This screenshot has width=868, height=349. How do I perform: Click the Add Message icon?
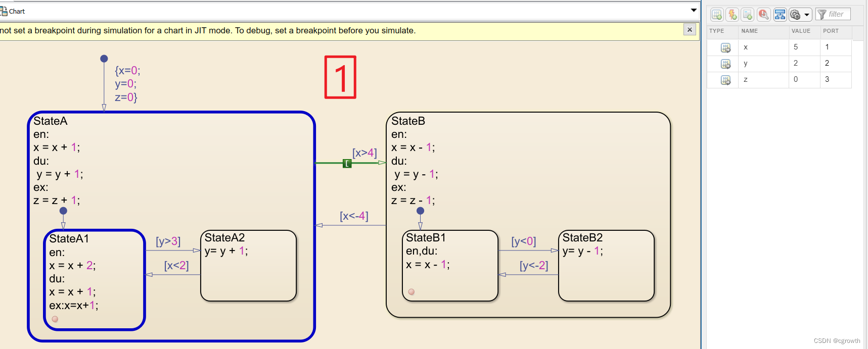[x=748, y=15]
